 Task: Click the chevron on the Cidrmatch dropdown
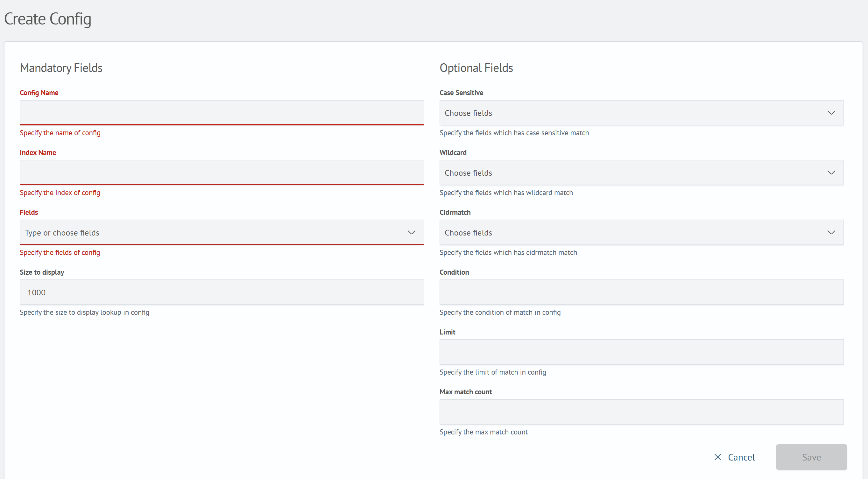tap(831, 232)
